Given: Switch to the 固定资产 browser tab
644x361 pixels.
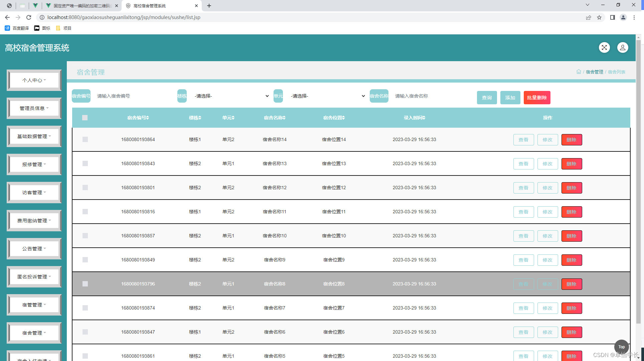Looking at the screenshot, I should (x=82, y=6).
